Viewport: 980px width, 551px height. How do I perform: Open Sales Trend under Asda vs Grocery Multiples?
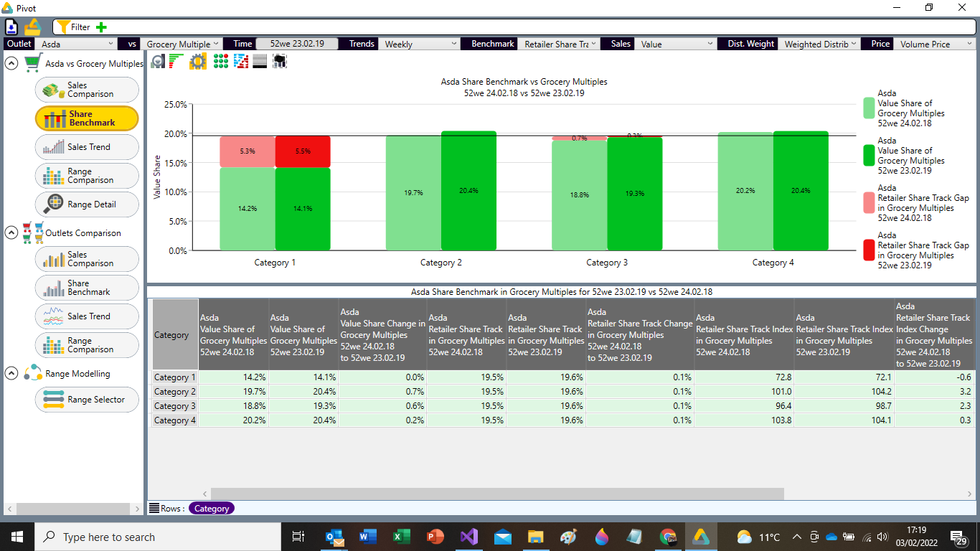(87, 147)
